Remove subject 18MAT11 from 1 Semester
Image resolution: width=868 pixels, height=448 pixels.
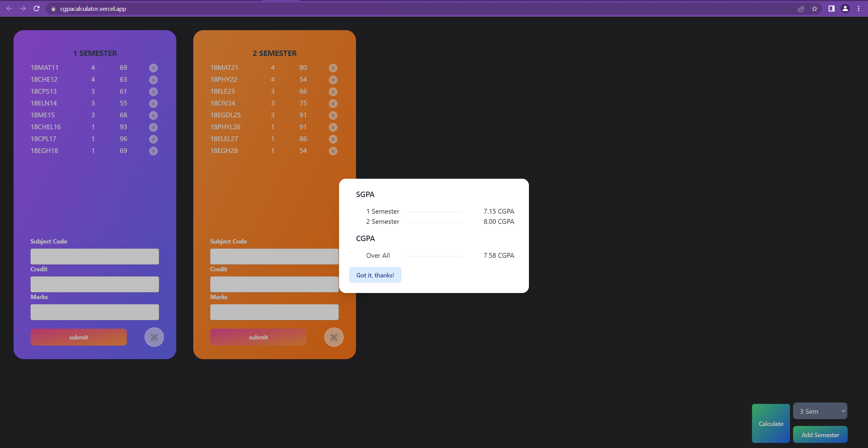tap(153, 68)
